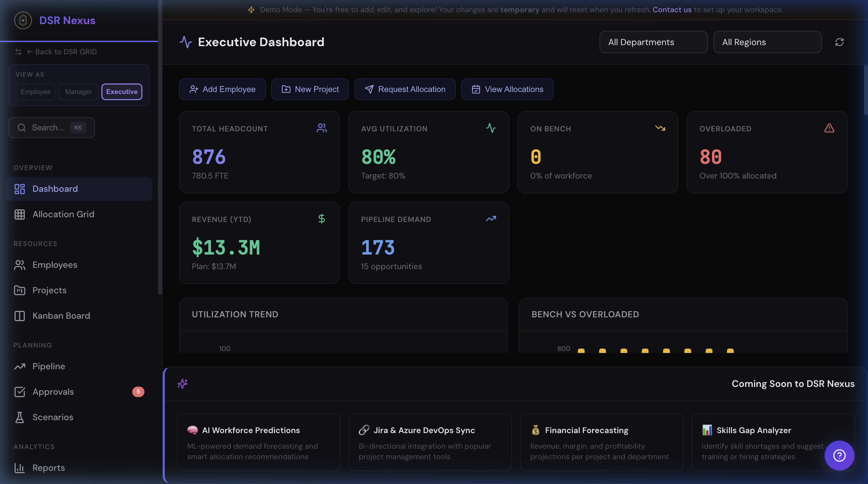Image resolution: width=868 pixels, height=484 pixels.
Task: Select the Kanban Board columns icon
Action: click(x=19, y=316)
